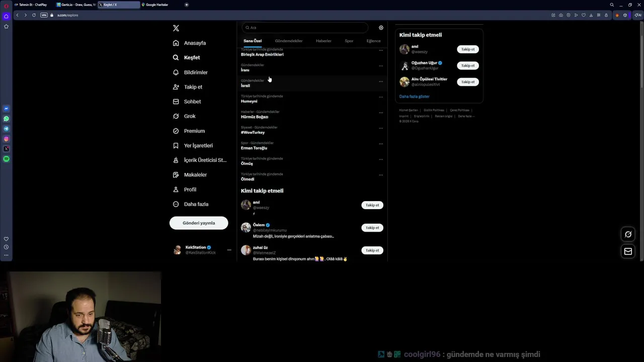This screenshot has width=644, height=362.
Task: Open Gizlilik Politikası footer link
Action: click(x=434, y=110)
